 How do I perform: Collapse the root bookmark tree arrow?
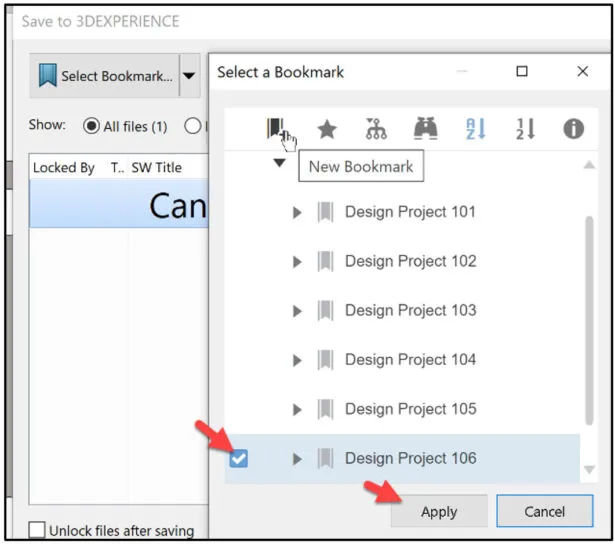tap(279, 162)
